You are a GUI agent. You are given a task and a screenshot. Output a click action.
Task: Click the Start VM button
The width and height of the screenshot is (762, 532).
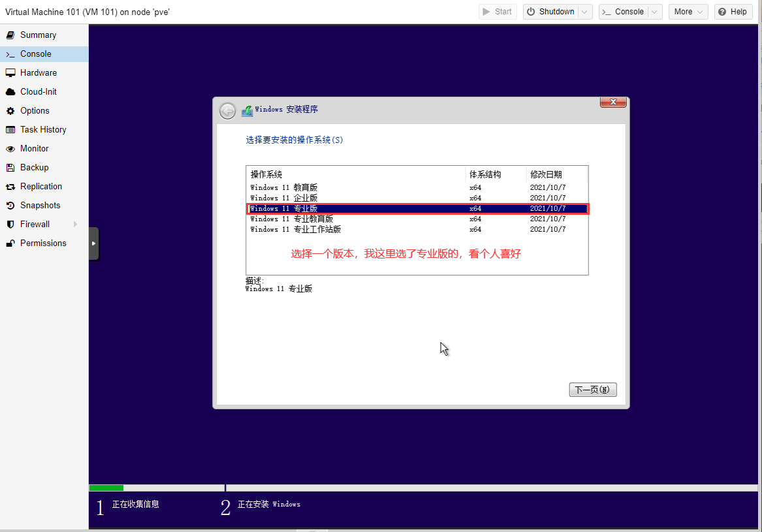497,12
